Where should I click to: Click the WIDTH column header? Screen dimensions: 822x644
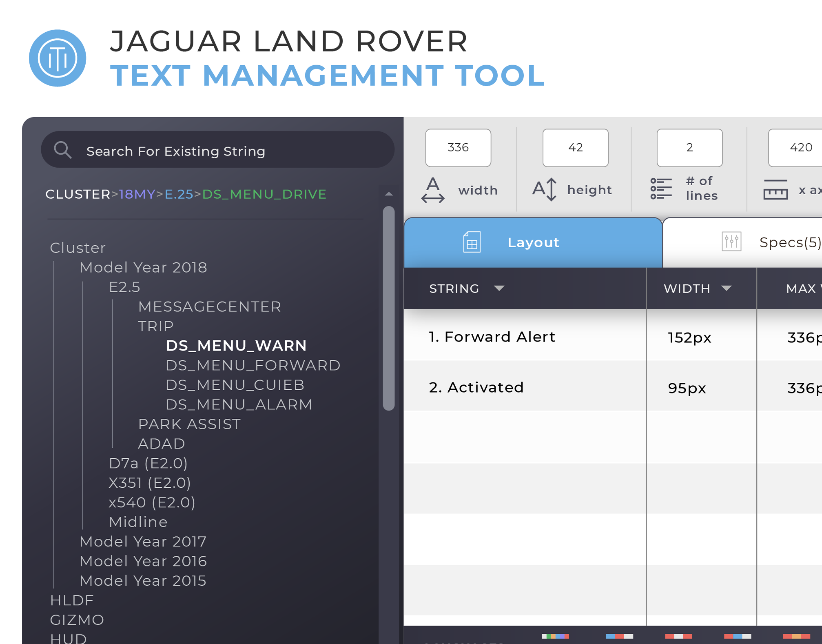(702, 289)
